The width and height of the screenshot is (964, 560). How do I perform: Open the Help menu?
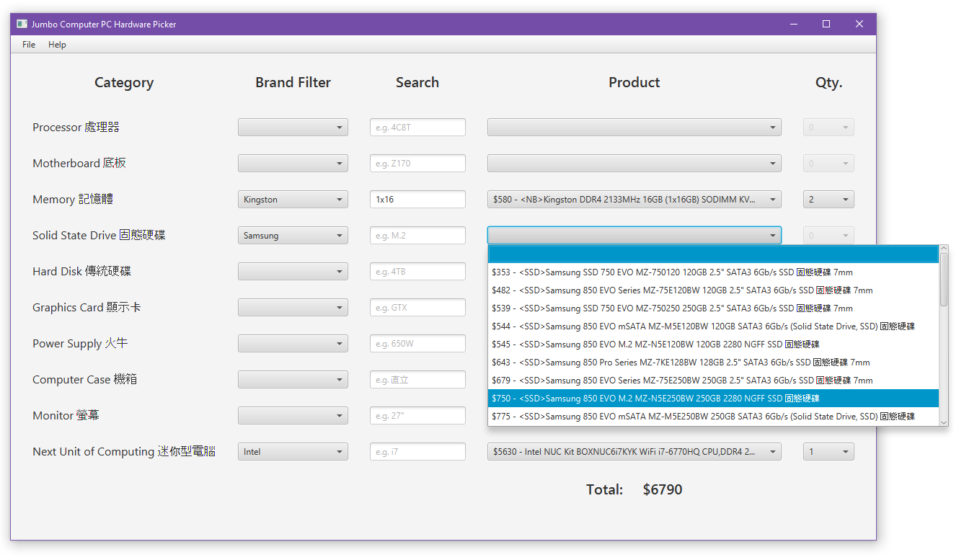click(57, 45)
